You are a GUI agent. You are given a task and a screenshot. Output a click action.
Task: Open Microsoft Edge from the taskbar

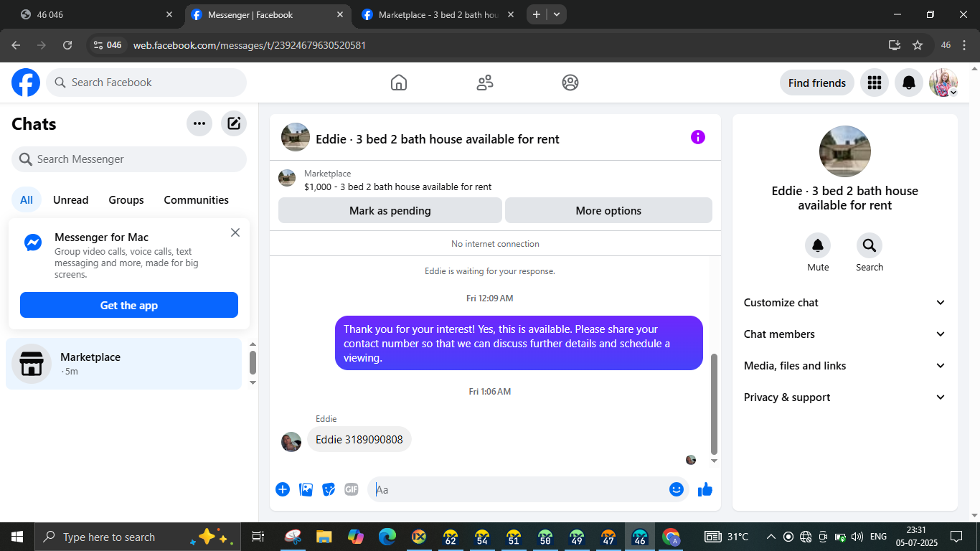pos(387,537)
